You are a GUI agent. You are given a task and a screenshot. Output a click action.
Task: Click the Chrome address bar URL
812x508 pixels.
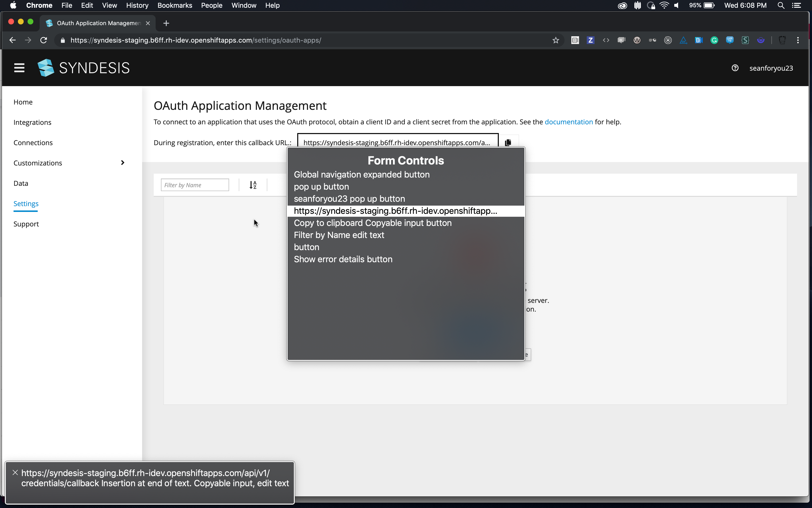click(196, 40)
